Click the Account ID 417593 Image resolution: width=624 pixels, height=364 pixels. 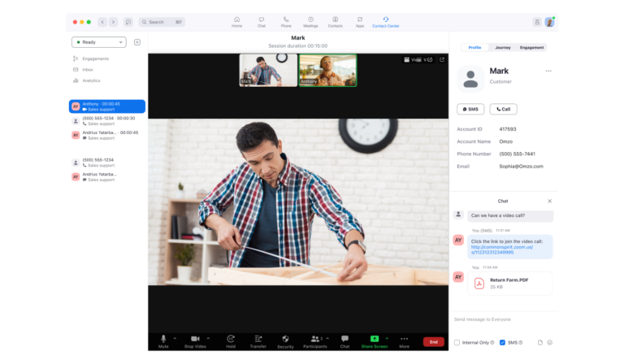coord(508,129)
